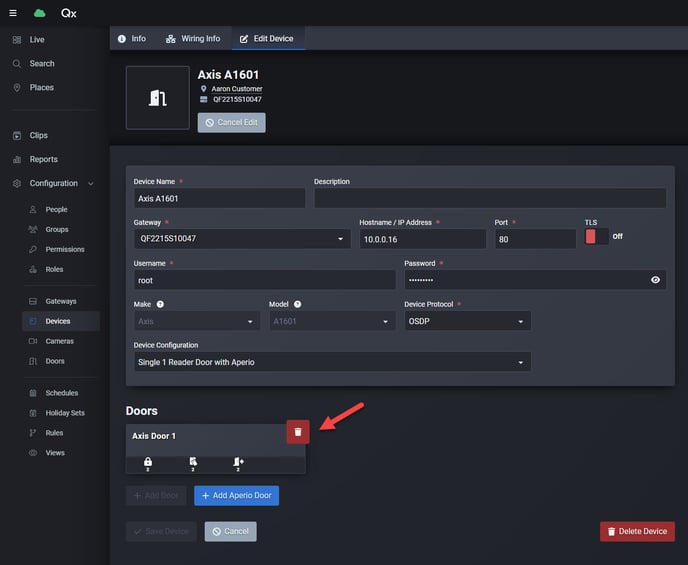Collapse the Configuration section chevron

91,183
